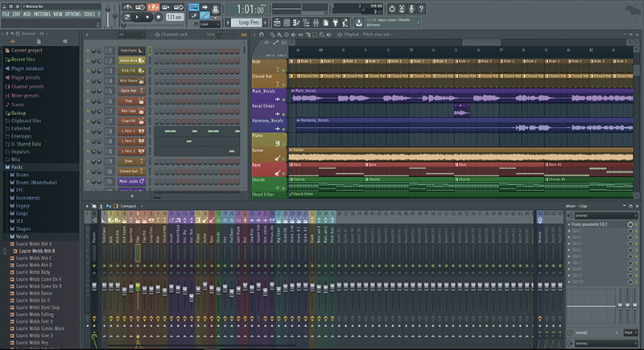Open the PATTERNS menu
The image size is (644, 350).
42,14
